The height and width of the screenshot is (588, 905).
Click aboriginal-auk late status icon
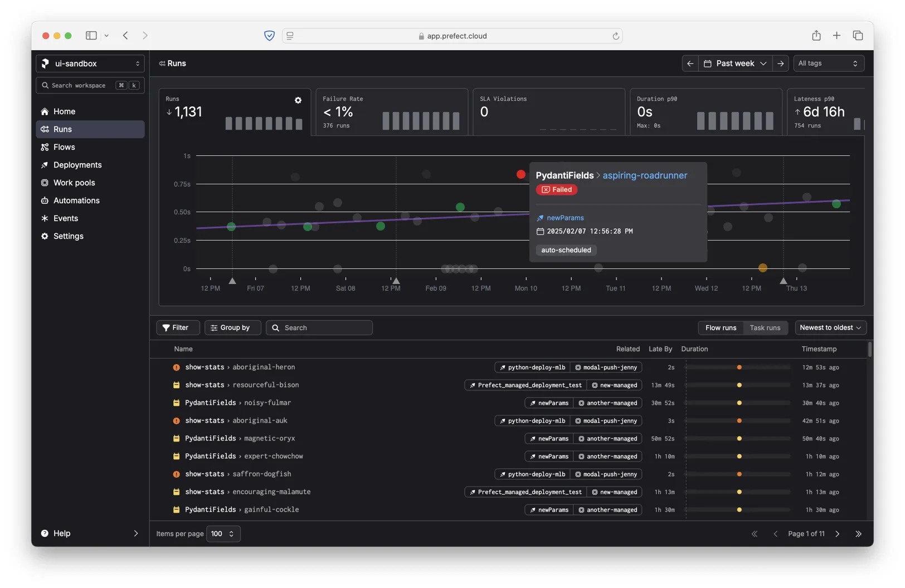(176, 421)
